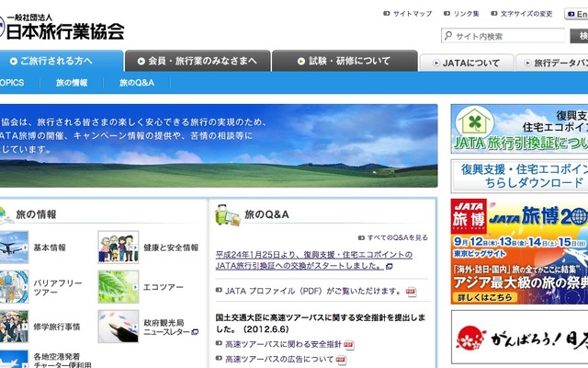Screen dimensions: 588x368
Task: Open the エコツアー link
Action: [164, 287]
